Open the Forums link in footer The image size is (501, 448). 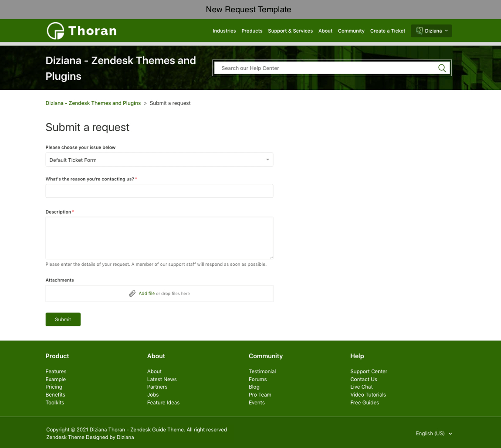[257, 379]
